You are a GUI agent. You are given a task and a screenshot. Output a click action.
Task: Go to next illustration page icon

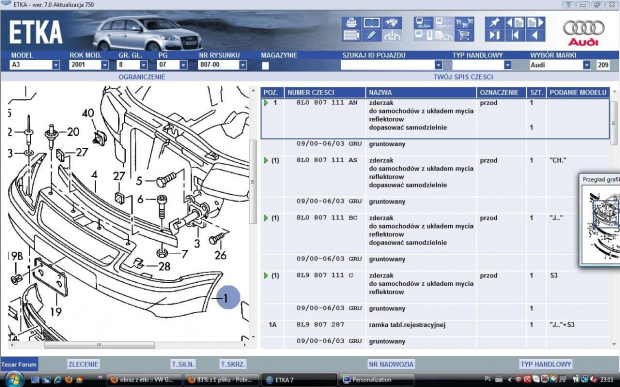[x=535, y=23]
